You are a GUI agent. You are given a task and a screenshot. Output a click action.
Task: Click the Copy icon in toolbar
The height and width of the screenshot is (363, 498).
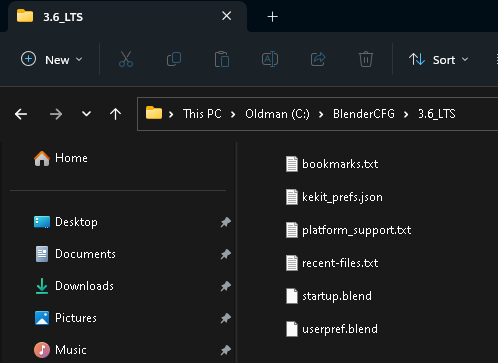(174, 59)
